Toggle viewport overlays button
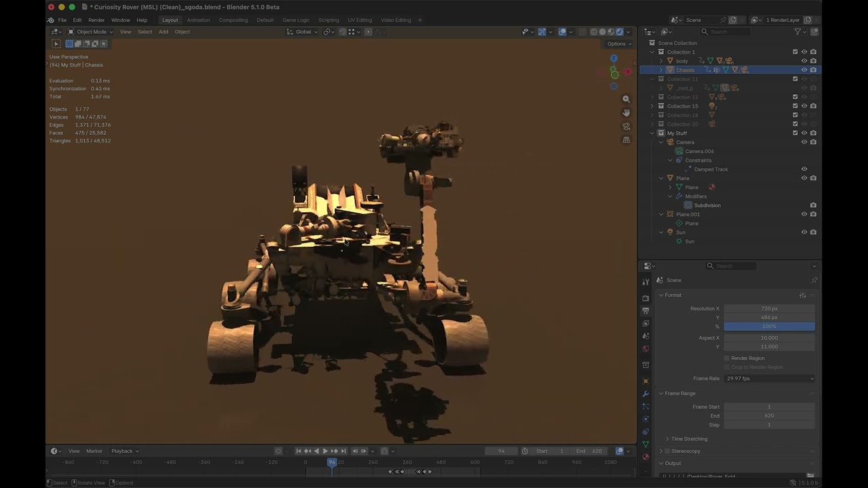The image size is (868, 488). [563, 32]
